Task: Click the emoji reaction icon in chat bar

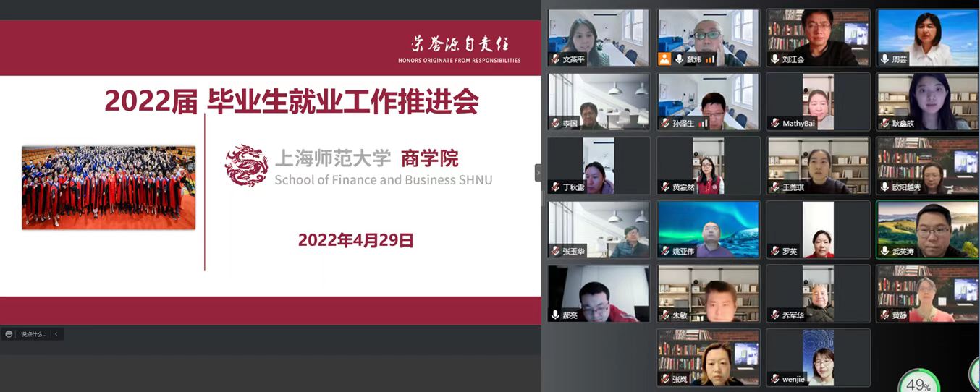Action: (9, 334)
